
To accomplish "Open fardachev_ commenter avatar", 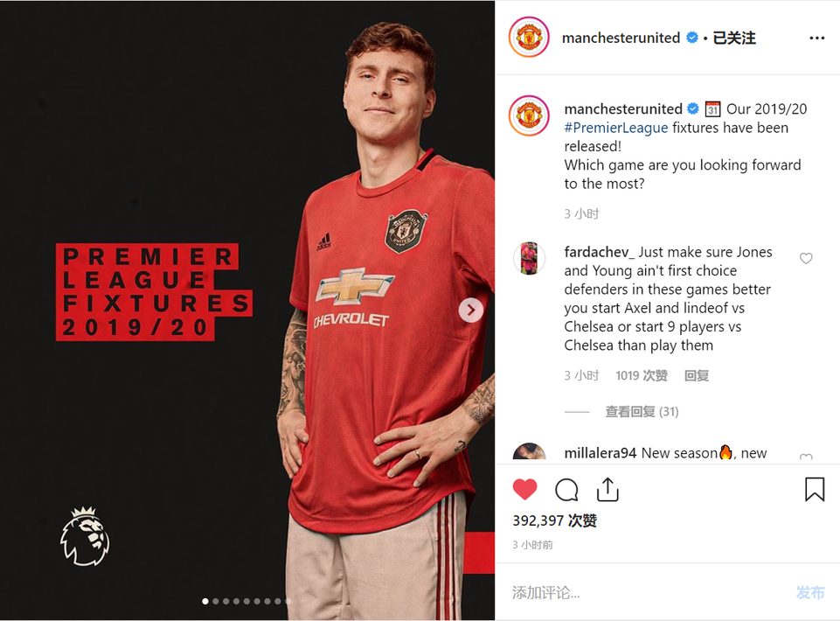I will coord(530,258).
